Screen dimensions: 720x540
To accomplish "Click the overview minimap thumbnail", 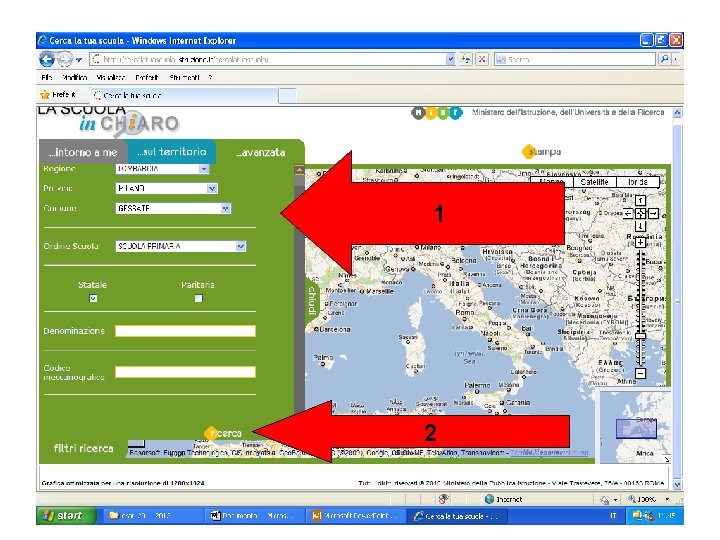I will [636, 428].
